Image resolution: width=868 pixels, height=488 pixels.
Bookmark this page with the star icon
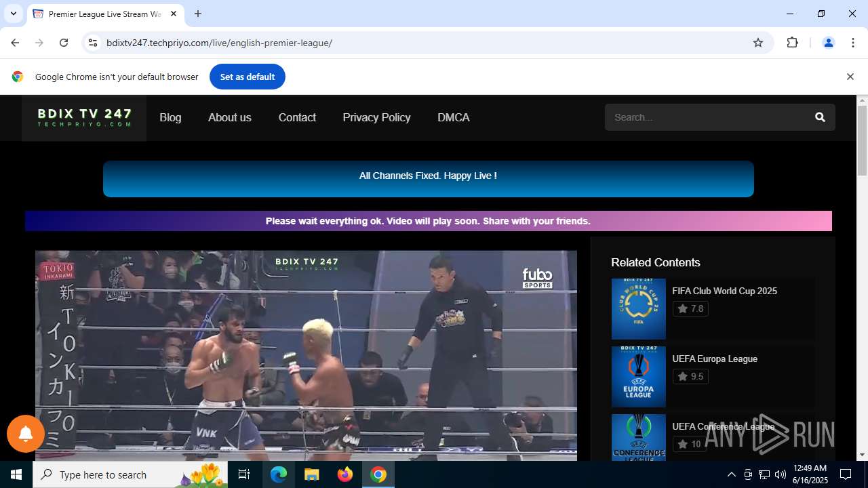click(x=758, y=43)
